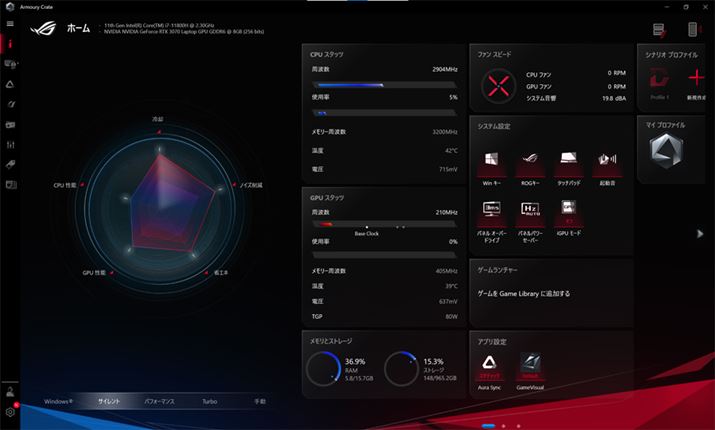The width and height of the screenshot is (715, 430).
Task: Open settings gear in the sidebar
Action: (x=10, y=412)
